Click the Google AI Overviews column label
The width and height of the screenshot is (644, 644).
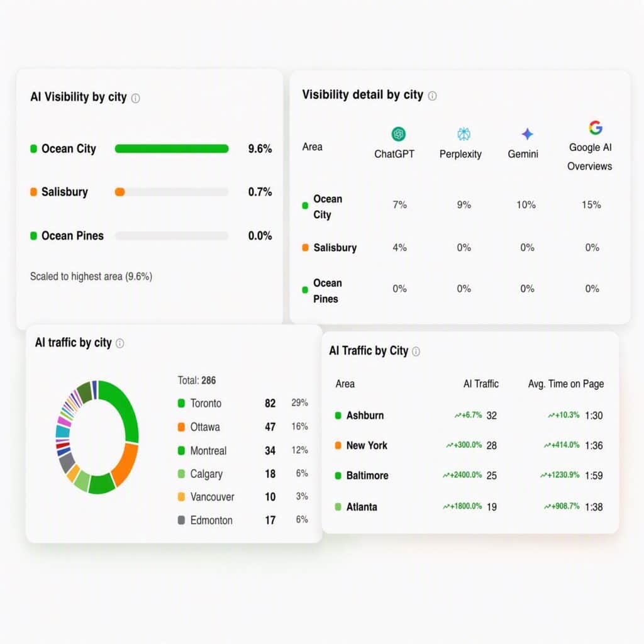pos(590,157)
